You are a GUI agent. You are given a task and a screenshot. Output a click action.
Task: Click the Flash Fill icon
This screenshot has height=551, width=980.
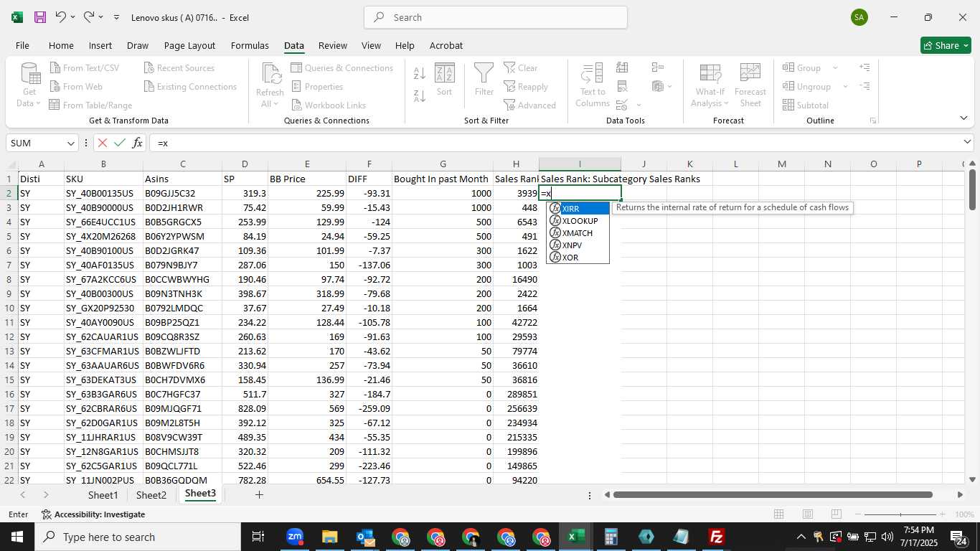(x=622, y=67)
